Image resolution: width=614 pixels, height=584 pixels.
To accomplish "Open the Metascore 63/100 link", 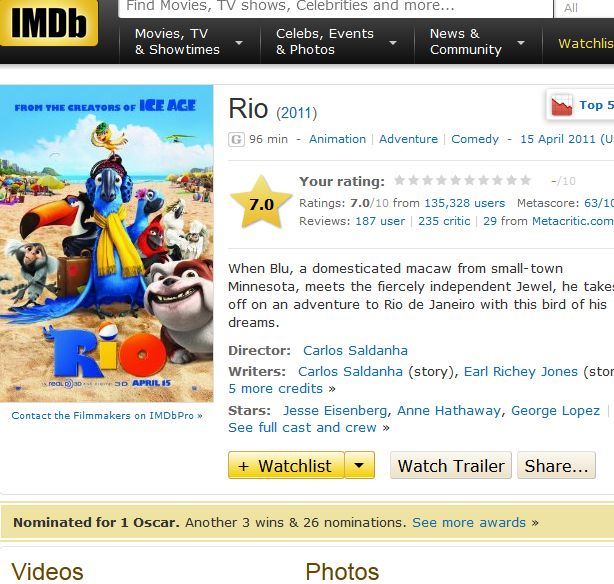I will [x=599, y=203].
